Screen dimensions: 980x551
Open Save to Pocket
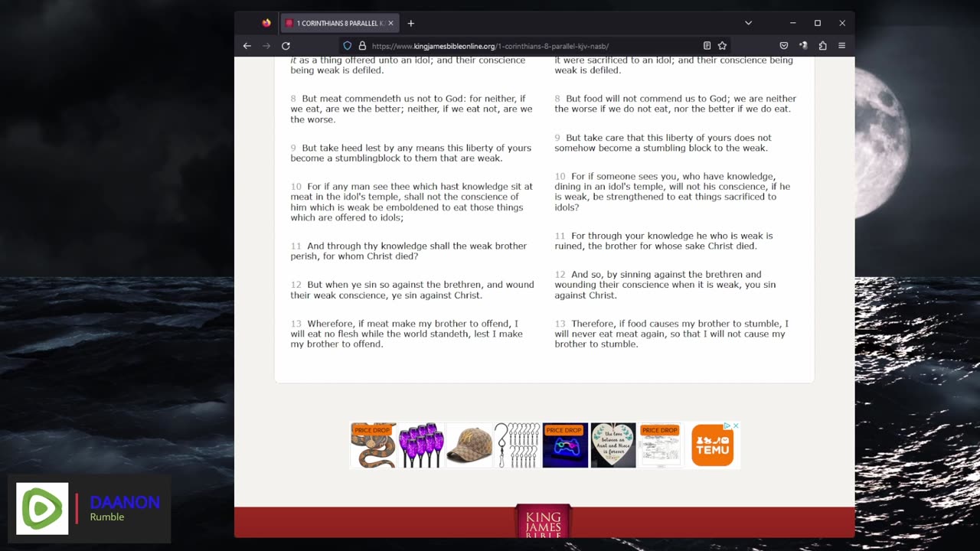tap(783, 46)
